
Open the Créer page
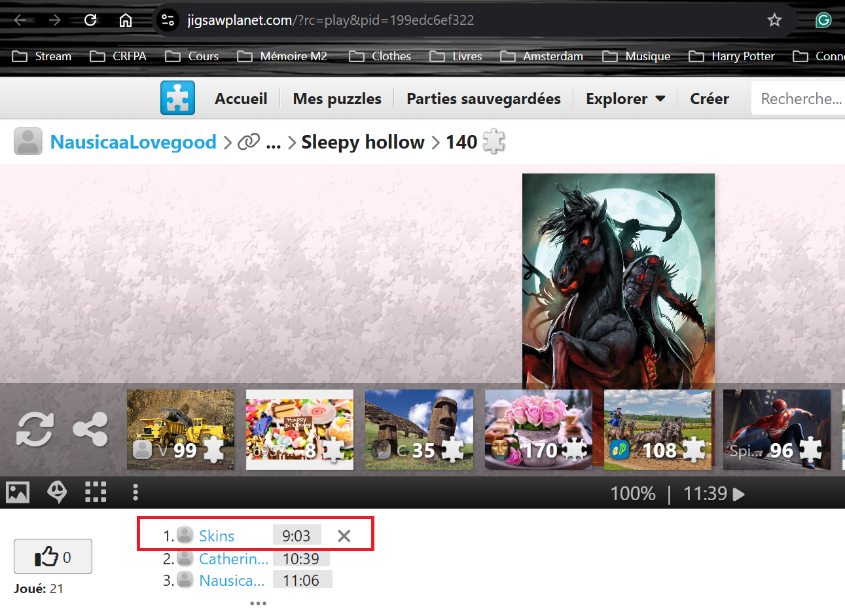point(710,99)
